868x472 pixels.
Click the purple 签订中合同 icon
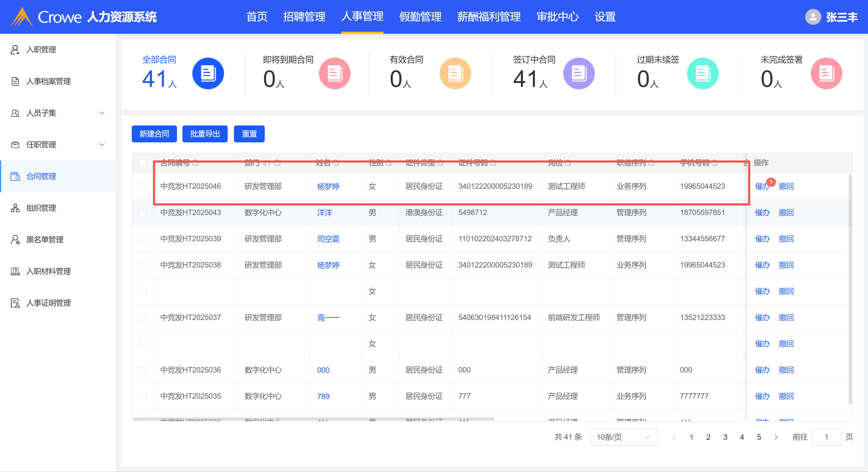pyautogui.click(x=579, y=74)
